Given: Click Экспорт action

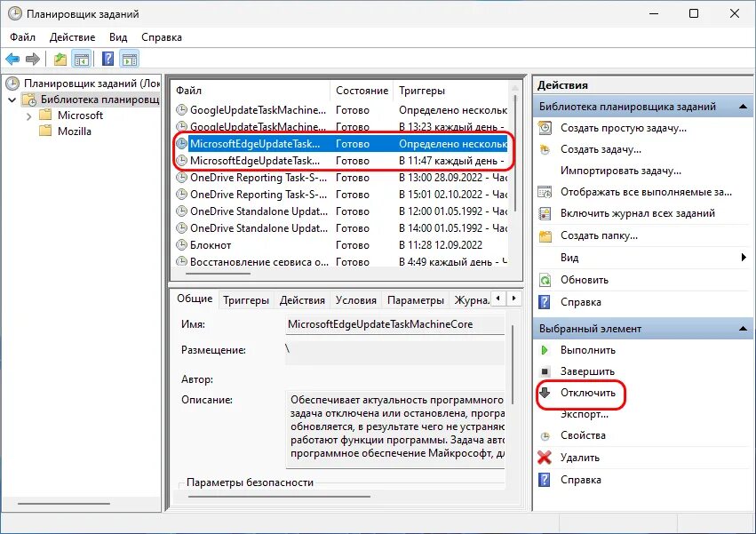Looking at the screenshot, I should (x=585, y=414).
